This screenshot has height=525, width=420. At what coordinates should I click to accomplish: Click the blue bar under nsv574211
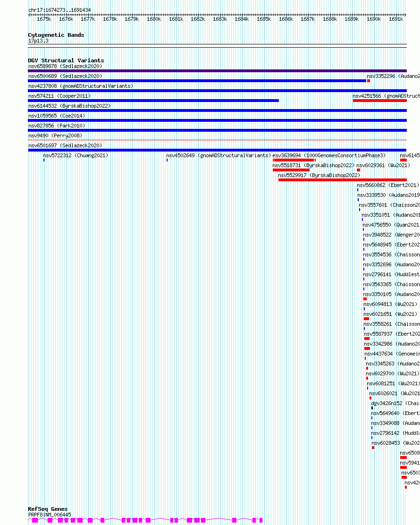tap(153, 101)
